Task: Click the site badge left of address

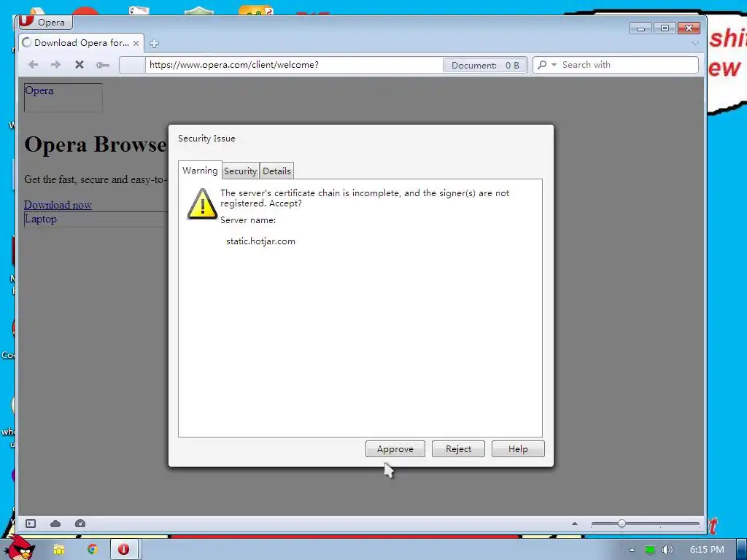Action: click(x=132, y=65)
